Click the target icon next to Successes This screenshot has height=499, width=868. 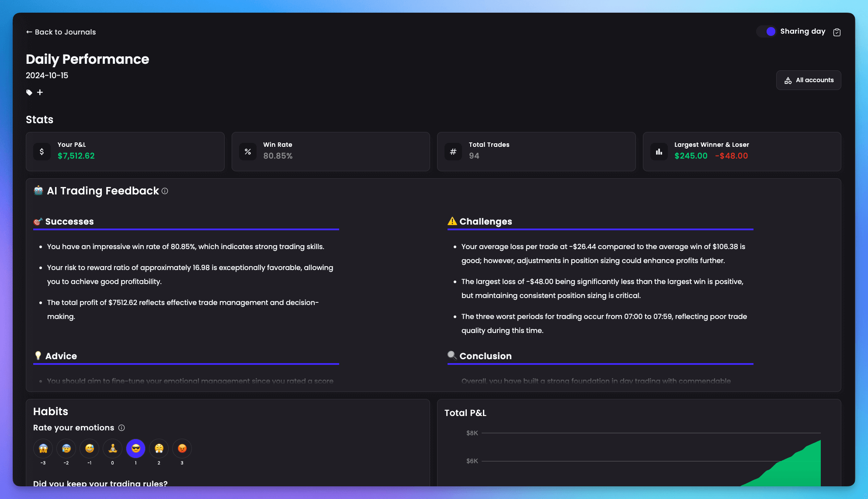pyautogui.click(x=38, y=222)
